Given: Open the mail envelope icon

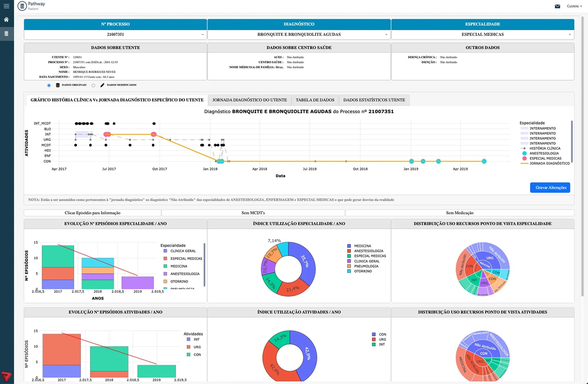Looking at the screenshot, I should 557,7.
